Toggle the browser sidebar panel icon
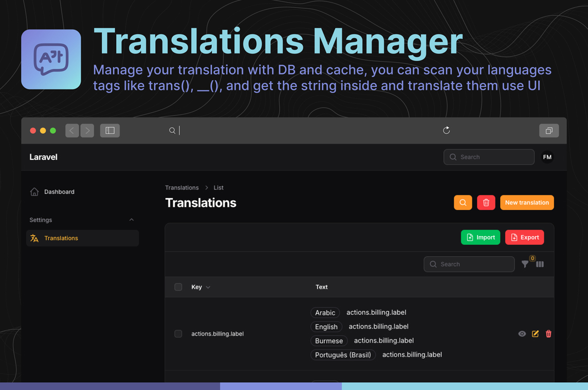The image size is (588, 390). tap(110, 131)
